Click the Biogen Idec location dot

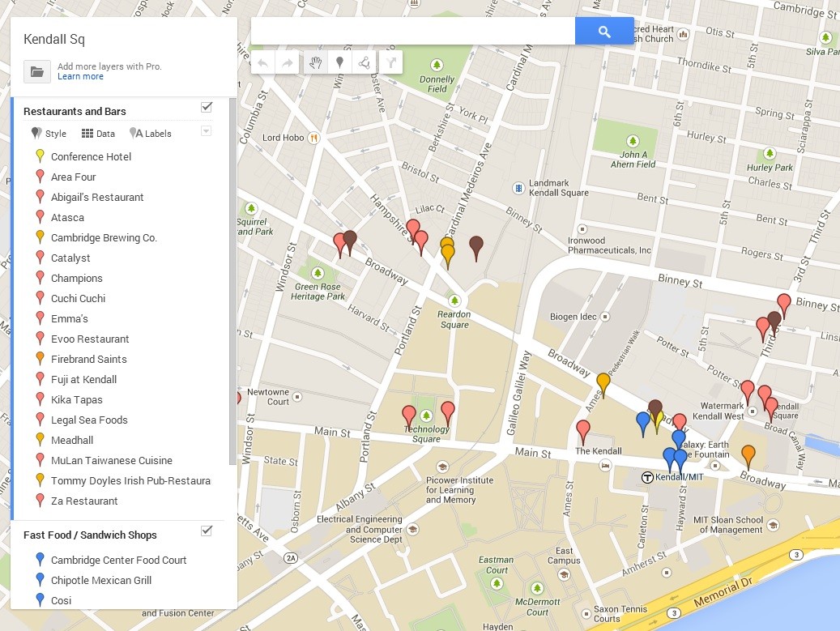tap(605, 317)
